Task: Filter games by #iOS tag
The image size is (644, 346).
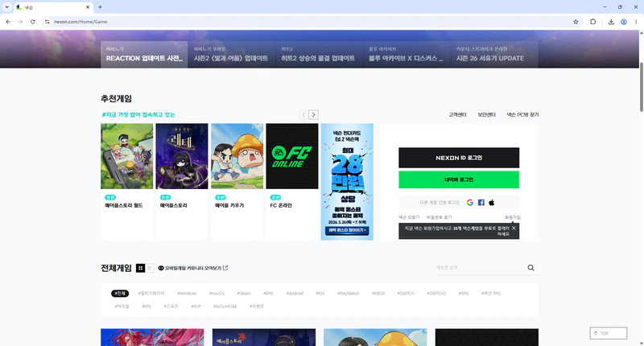Action: click(x=320, y=294)
